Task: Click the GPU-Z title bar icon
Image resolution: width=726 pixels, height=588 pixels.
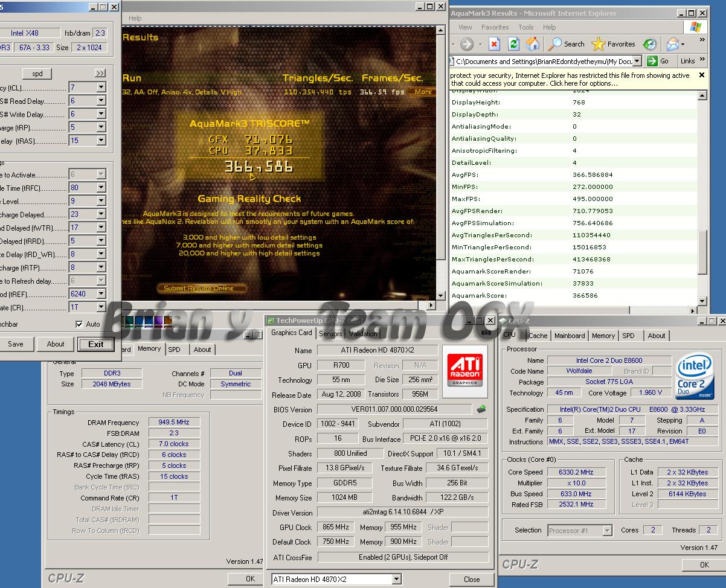Action: click(271, 321)
